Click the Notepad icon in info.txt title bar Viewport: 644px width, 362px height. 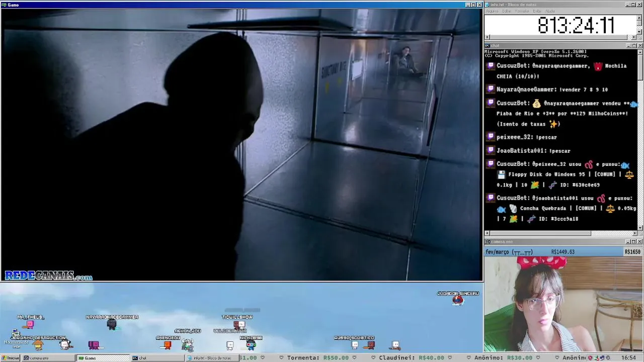pos(487,5)
